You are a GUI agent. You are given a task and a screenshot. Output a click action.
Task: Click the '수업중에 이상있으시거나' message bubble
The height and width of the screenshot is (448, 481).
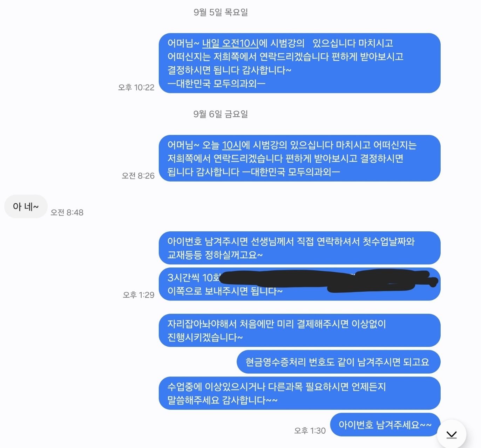pyautogui.click(x=299, y=393)
